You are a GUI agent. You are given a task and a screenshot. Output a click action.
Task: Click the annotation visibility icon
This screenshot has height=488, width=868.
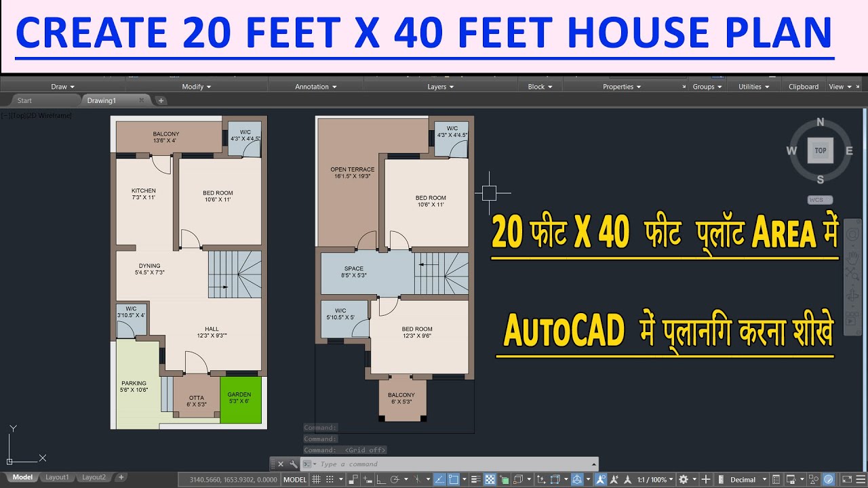point(601,479)
